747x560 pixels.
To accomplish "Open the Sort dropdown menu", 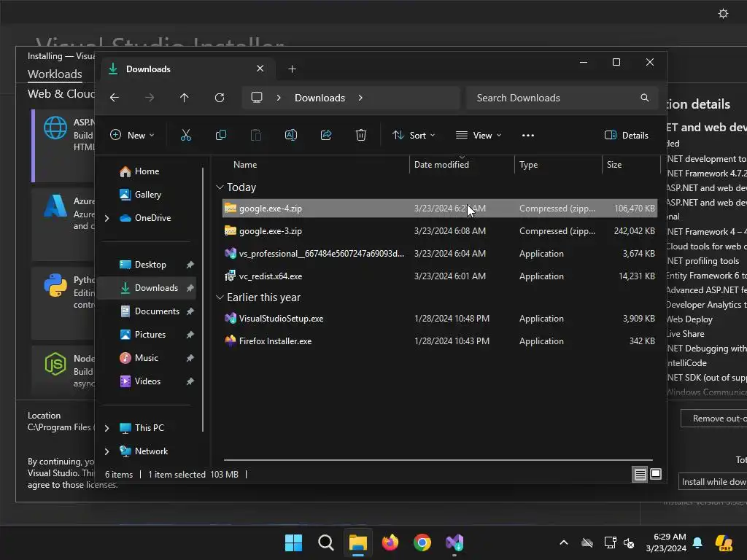I will click(x=414, y=135).
